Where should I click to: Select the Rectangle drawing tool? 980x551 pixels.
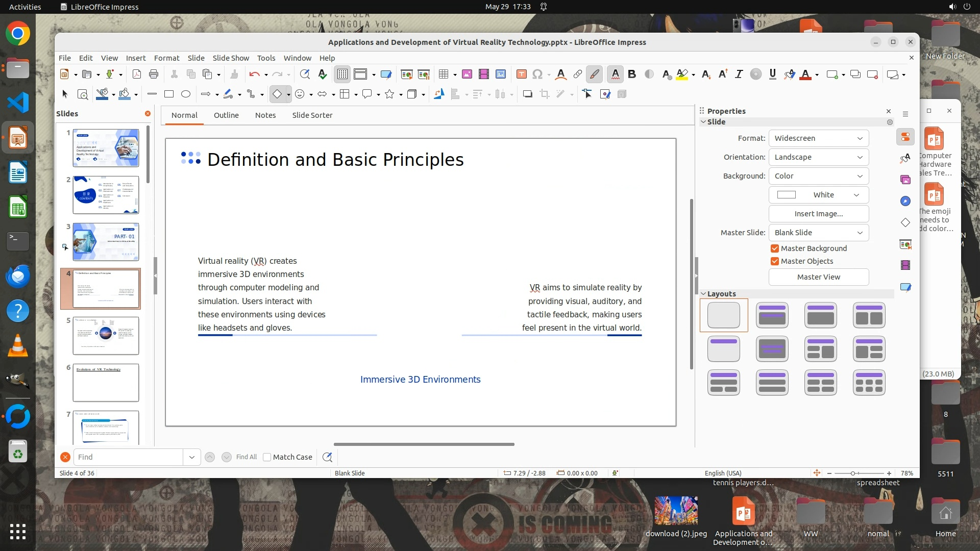tap(169, 94)
